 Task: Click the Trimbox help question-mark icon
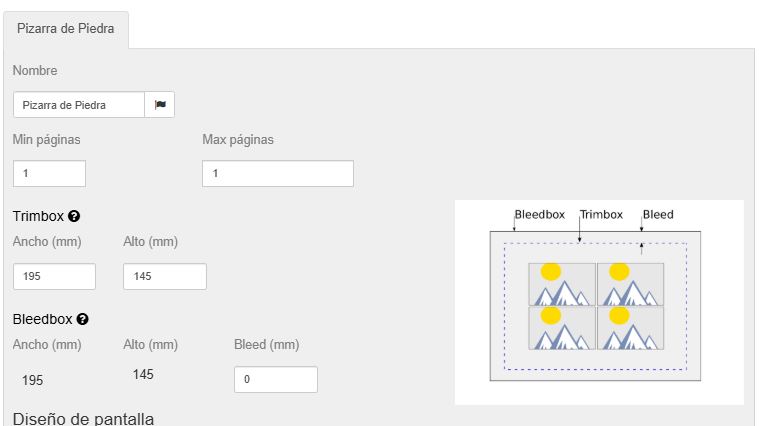tap(74, 216)
